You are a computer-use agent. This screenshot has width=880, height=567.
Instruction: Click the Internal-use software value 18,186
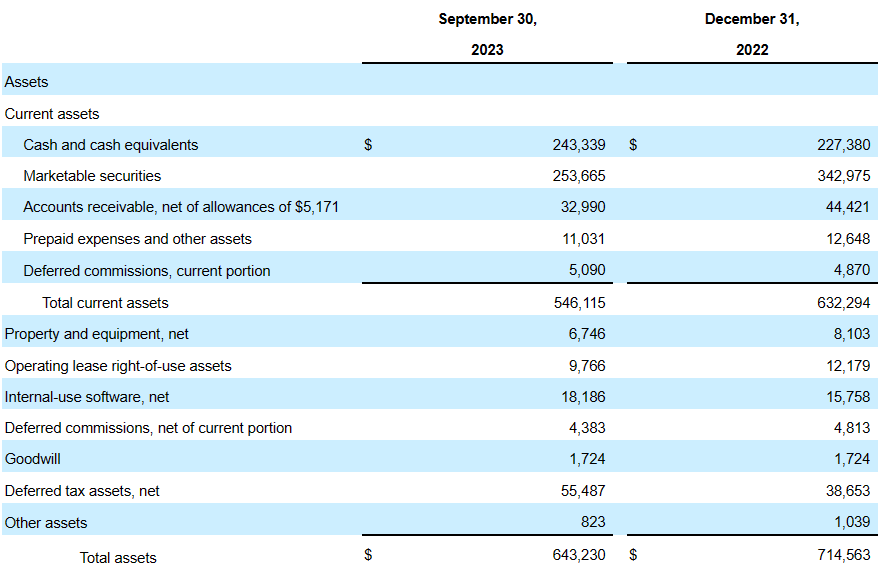[582, 397]
